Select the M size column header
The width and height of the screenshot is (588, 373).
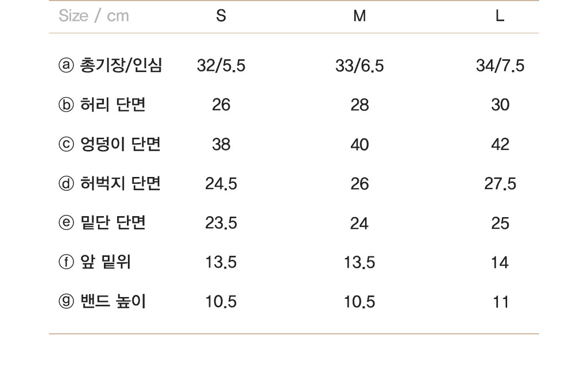pyautogui.click(x=359, y=16)
